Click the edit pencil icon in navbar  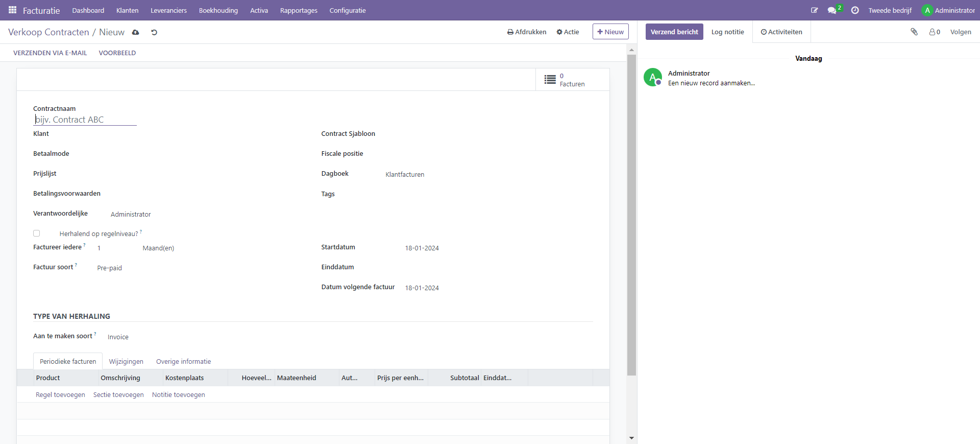coord(814,10)
